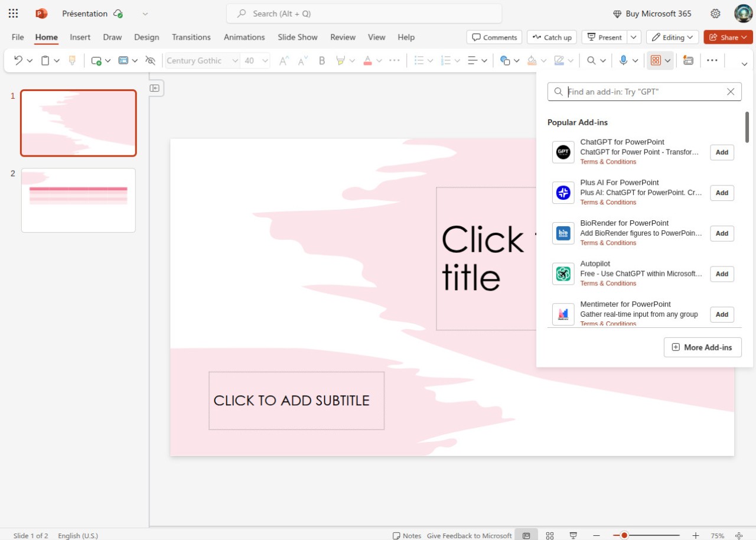Expand the ribbon display options chevron

tap(744, 64)
